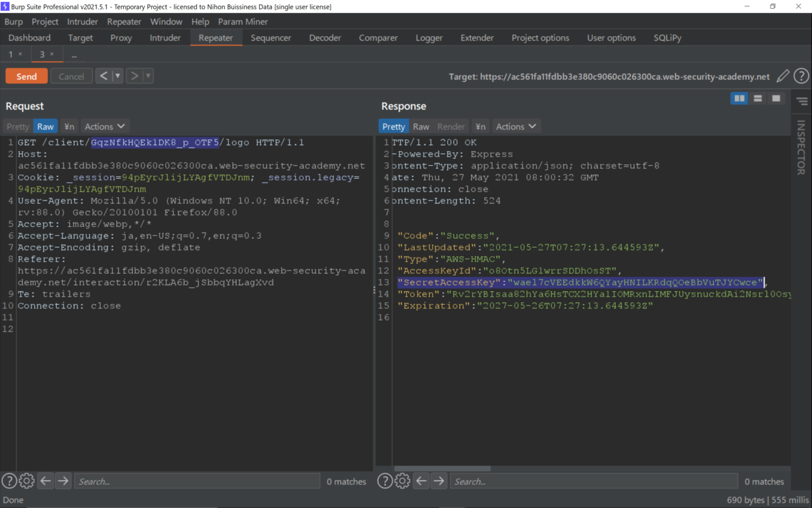
Task: Open the Window menu
Action: click(166, 22)
